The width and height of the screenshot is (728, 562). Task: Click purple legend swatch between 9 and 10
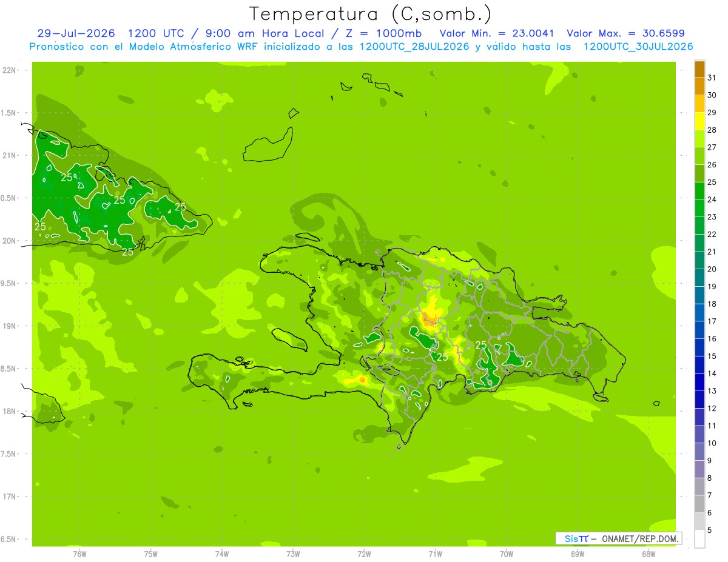pyautogui.click(x=699, y=452)
